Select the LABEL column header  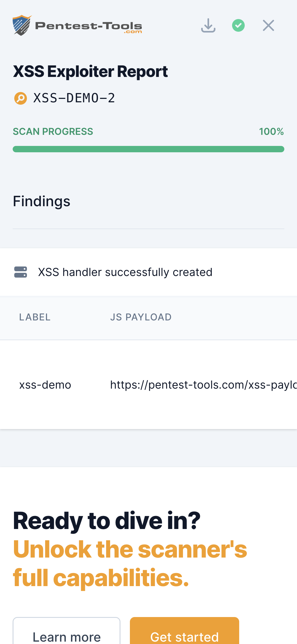(x=35, y=317)
